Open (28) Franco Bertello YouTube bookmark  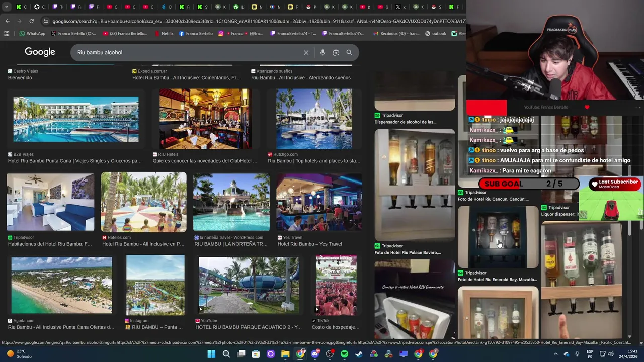(125, 34)
